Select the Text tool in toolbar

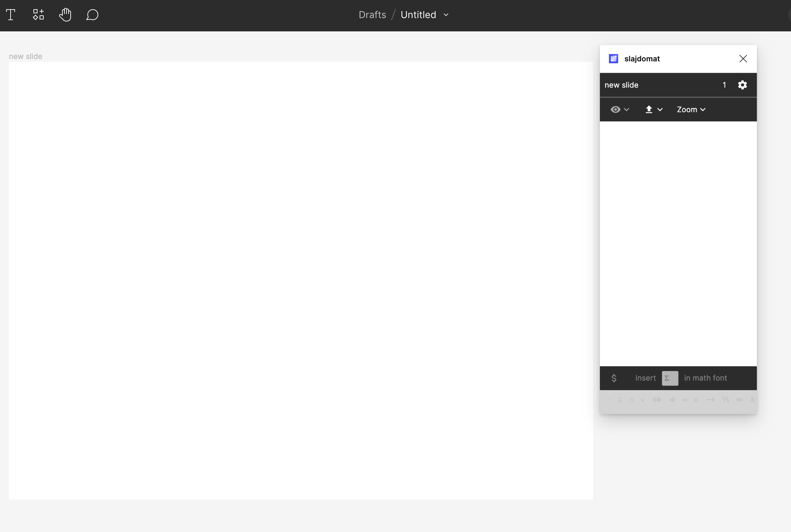11,15
